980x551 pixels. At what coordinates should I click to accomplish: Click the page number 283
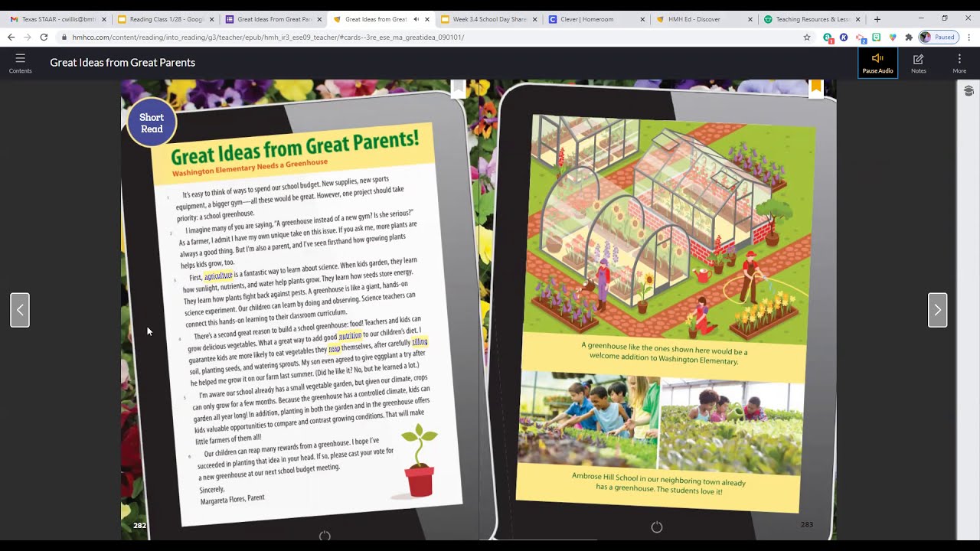coord(807,524)
